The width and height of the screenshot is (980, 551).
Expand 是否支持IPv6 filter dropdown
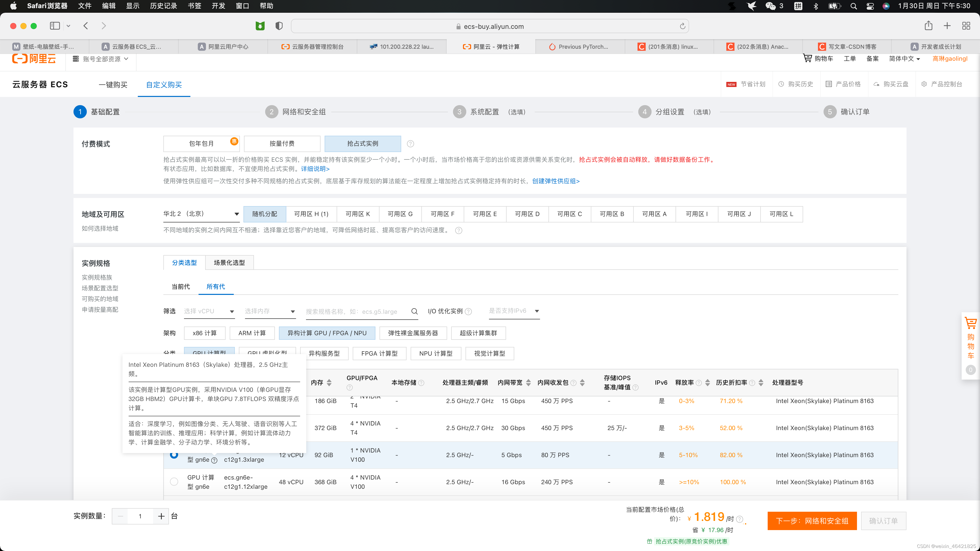click(x=513, y=310)
